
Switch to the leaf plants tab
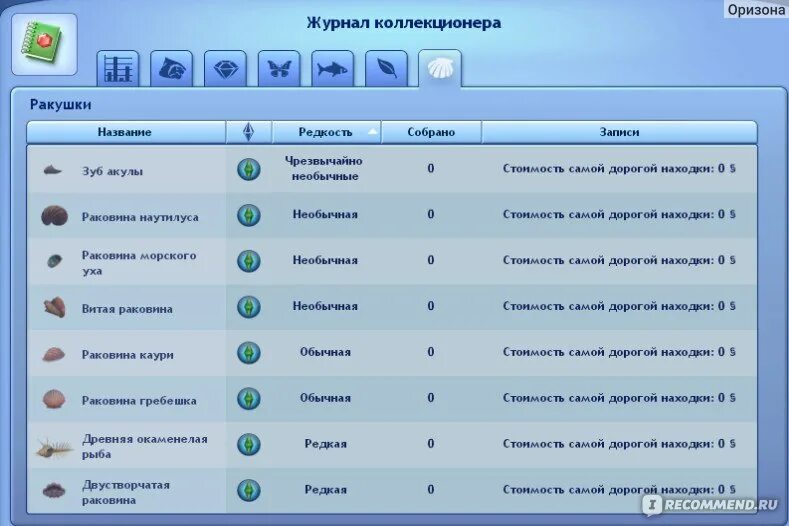coord(386,69)
